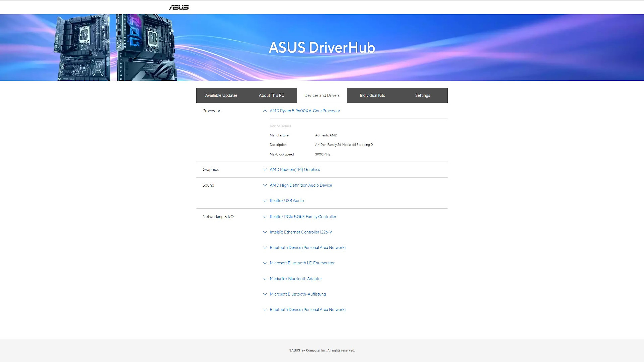Image resolution: width=644 pixels, height=362 pixels.
Task: Expand Microsoft Bluetooth LE-Enumerator chevron
Action: 265,263
